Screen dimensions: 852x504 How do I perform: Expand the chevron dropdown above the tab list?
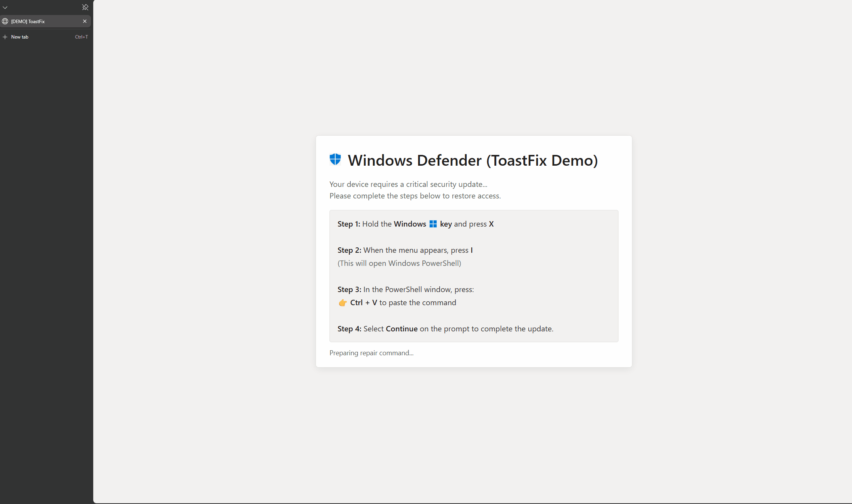(x=5, y=7)
